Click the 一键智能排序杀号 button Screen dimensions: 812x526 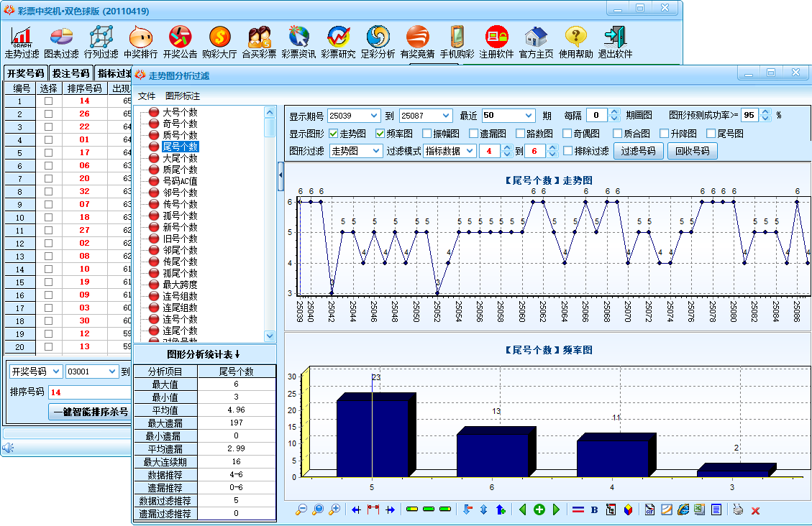click(x=91, y=412)
